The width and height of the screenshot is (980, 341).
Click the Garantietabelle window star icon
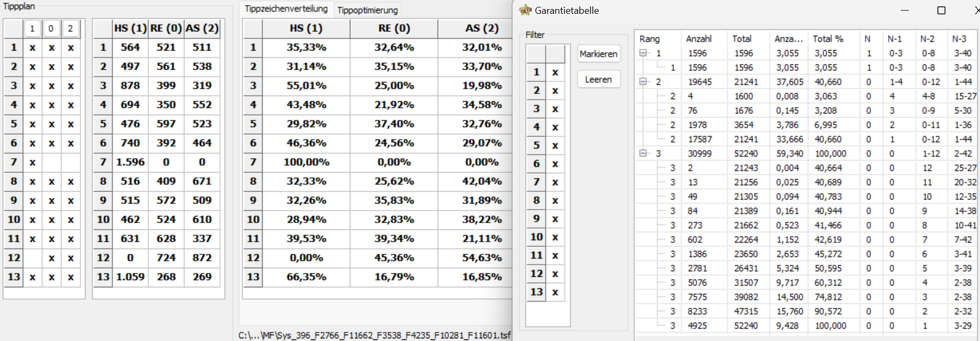coord(525,10)
